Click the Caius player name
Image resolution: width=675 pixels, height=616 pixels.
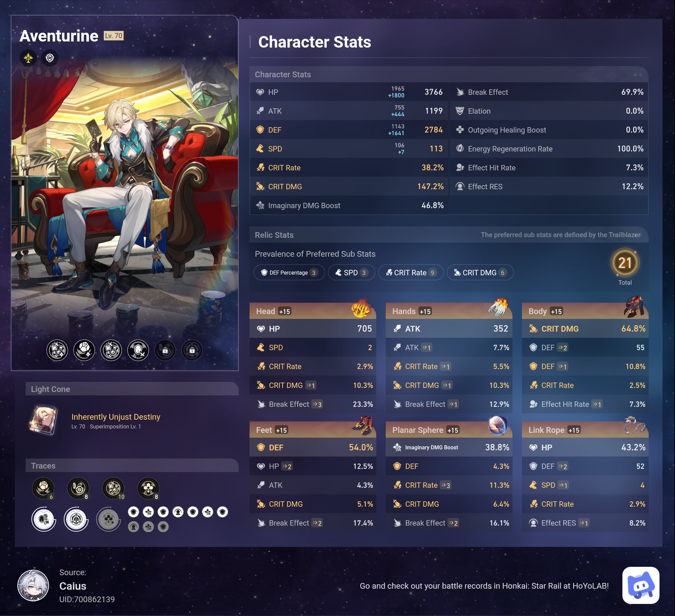click(x=73, y=586)
